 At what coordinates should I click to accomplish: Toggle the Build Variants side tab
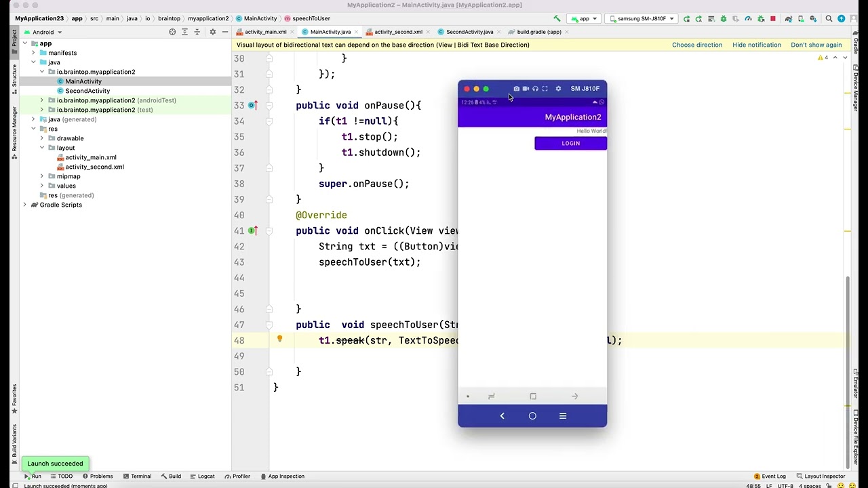(14, 443)
